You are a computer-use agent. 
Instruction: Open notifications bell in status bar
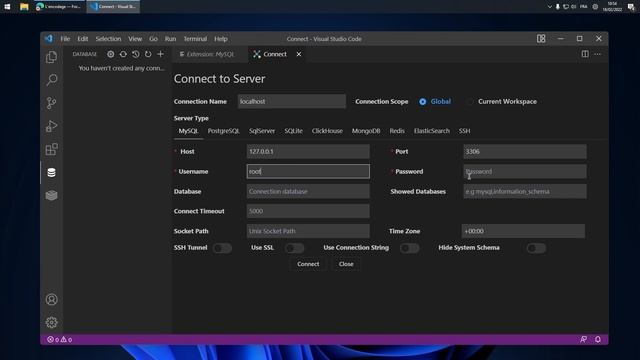click(598, 340)
